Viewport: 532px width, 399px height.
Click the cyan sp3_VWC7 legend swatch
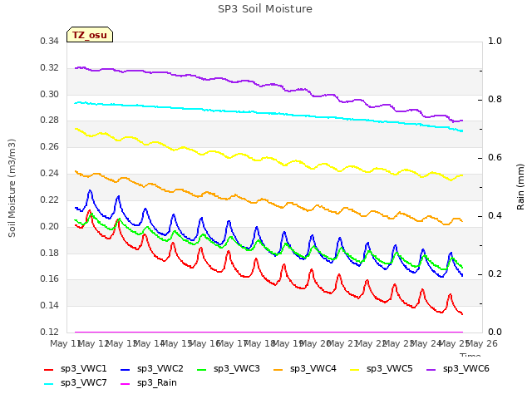(x=49, y=384)
